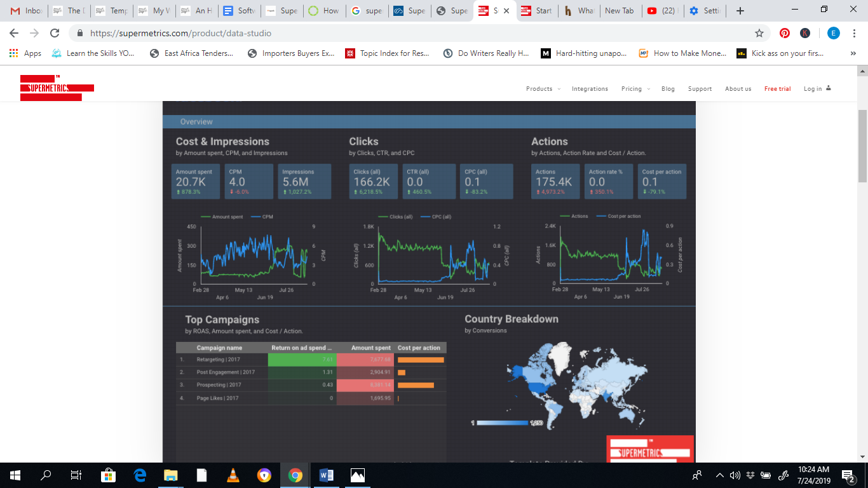
Task: Switch to the YouTube (22) tab
Action: 662,11
